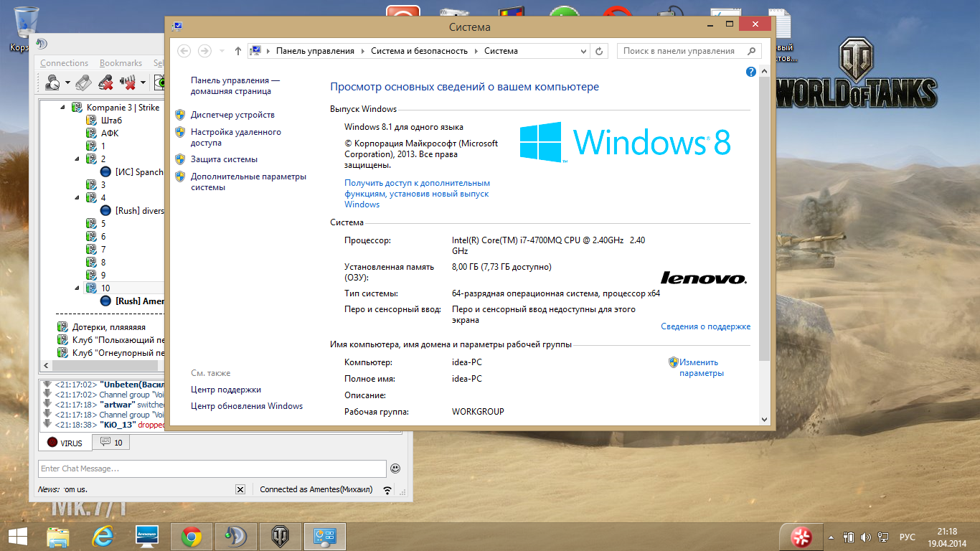Click the upgrade Windows edition link
Viewport: 980px width, 551px height.
pyautogui.click(x=417, y=194)
